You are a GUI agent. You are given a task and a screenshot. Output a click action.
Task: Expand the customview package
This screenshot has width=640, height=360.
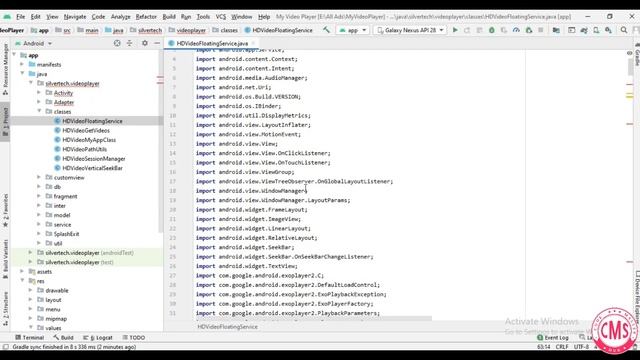point(40,177)
